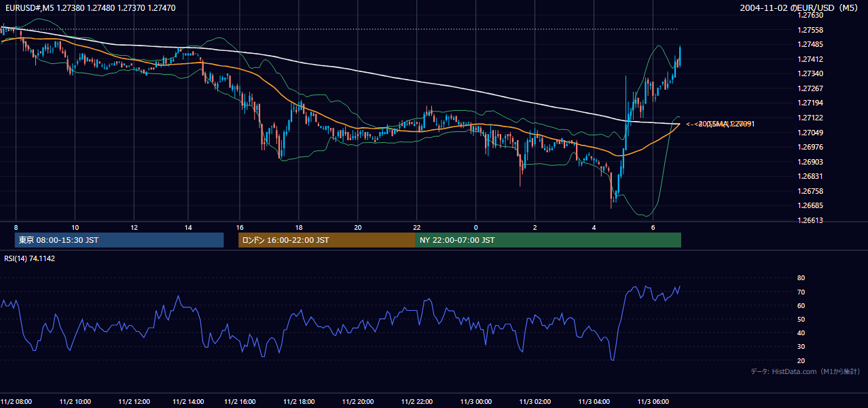Click hour tick 14 on price chart axis
Viewport: 868px width, 408px height.
click(187, 227)
